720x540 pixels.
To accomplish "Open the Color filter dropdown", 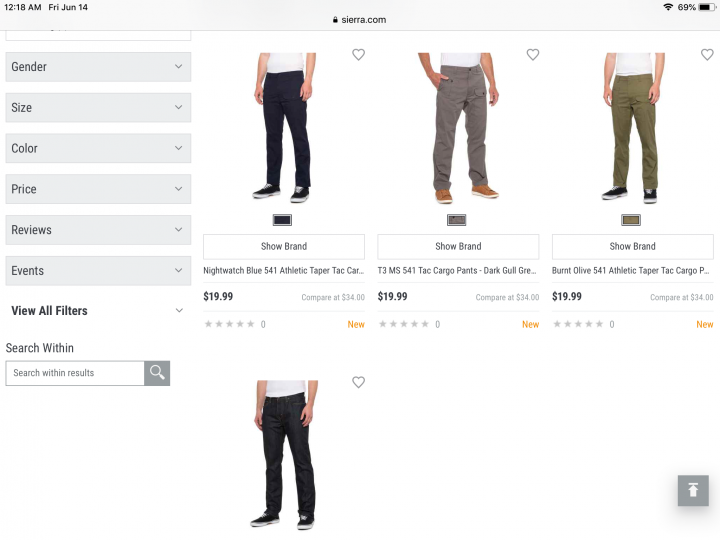I will point(98,148).
